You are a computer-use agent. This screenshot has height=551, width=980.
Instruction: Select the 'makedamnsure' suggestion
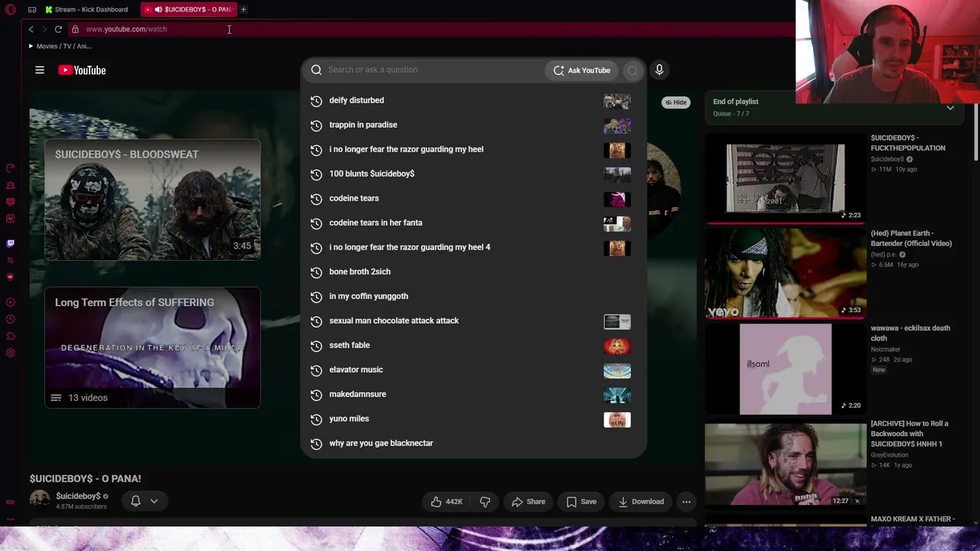pos(473,394)
